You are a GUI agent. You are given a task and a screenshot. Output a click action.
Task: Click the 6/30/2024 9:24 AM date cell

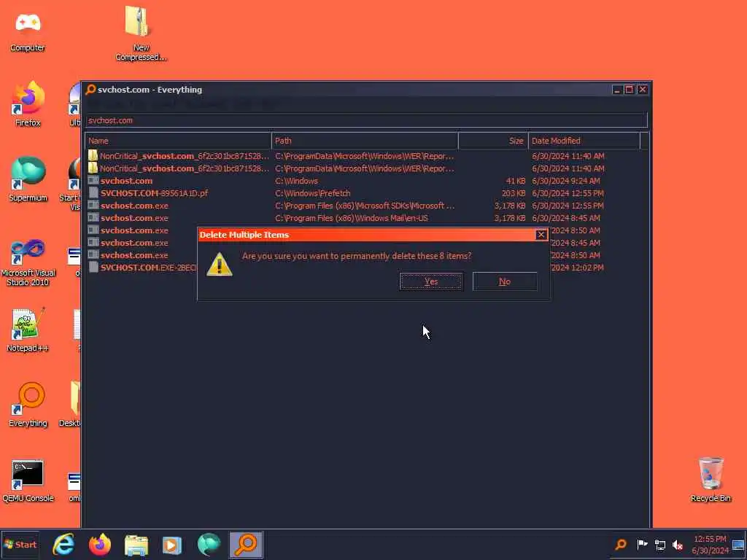point(566,181)
